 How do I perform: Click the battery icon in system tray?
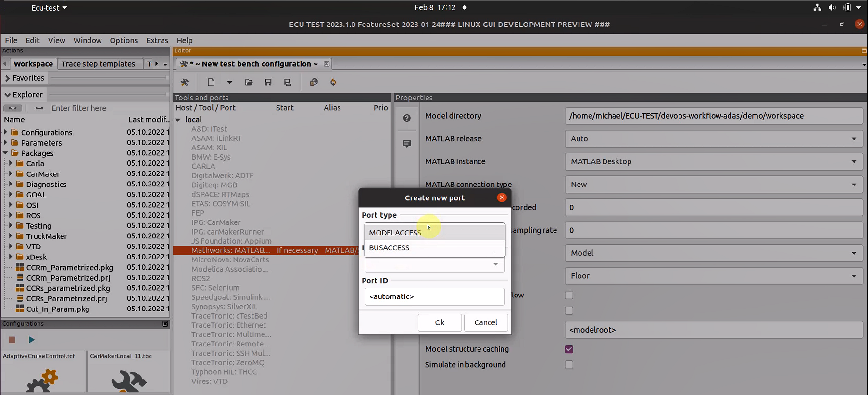coord(847,7)
